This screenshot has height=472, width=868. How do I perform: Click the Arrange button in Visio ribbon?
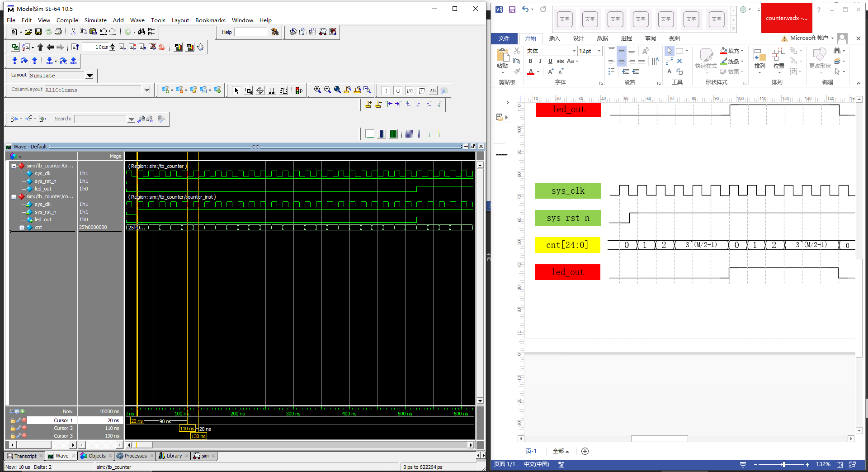[759, 60]
